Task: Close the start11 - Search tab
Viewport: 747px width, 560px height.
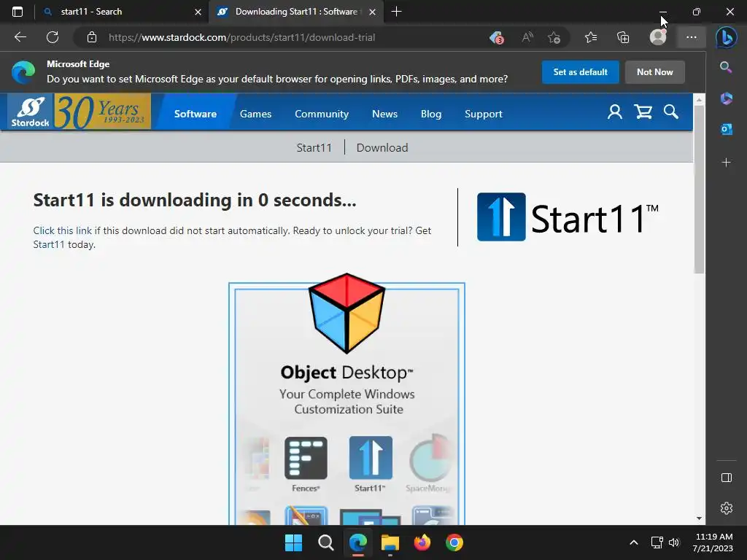Action: click(x=198, y=12)
